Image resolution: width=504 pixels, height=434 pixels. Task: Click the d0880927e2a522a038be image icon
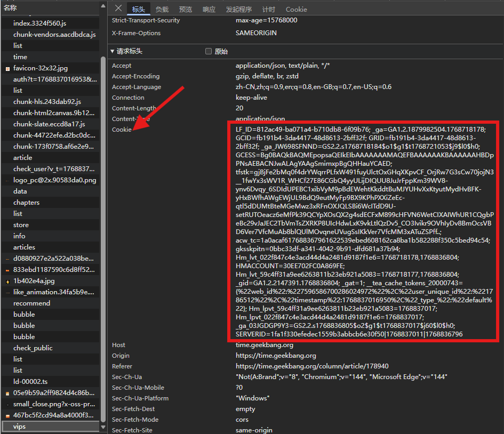click(7, 259)
